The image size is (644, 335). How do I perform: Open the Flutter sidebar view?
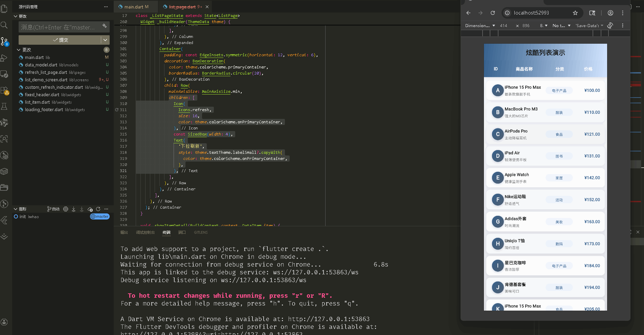(4, 220)
